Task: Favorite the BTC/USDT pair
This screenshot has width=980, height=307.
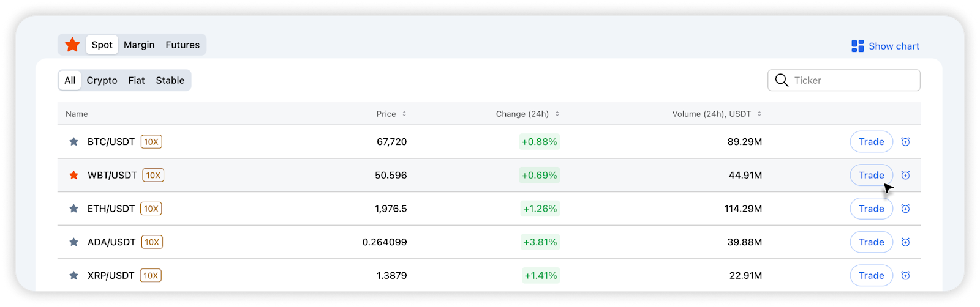Action: (73, 142)
